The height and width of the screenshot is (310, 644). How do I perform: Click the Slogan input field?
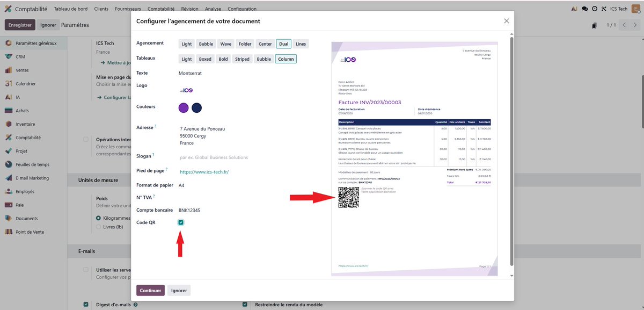pyautogui.click(x=250, y=157)
